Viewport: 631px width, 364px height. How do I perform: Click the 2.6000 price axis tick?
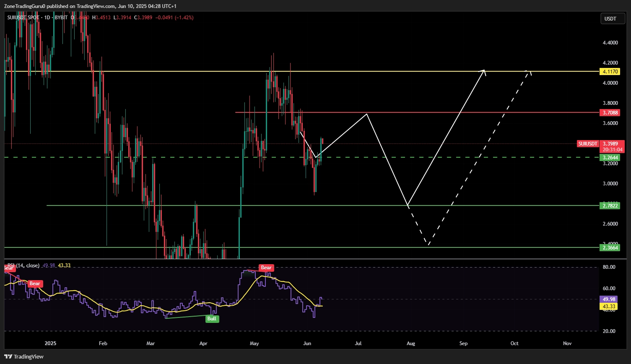610,224
